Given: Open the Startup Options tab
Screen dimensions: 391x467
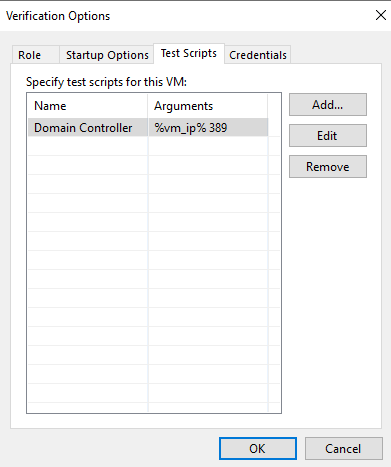Looking at the screenshot, I should click(107, 55).
